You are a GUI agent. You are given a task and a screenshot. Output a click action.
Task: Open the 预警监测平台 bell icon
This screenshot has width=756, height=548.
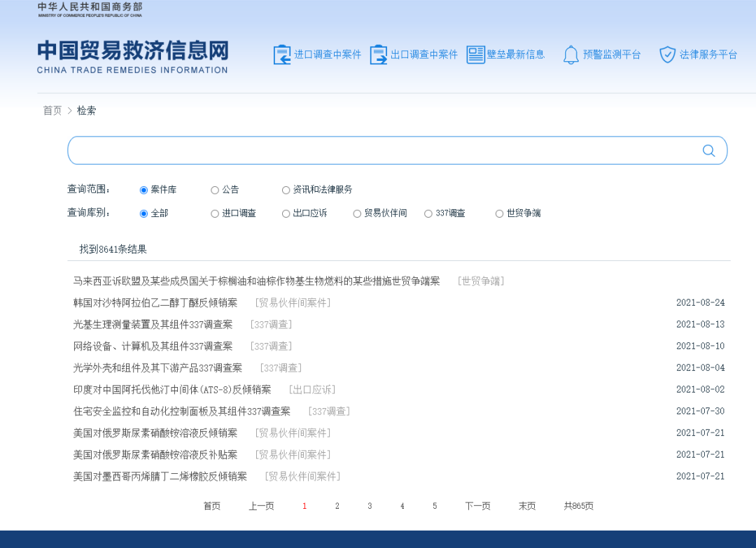[x=570, y=54]
